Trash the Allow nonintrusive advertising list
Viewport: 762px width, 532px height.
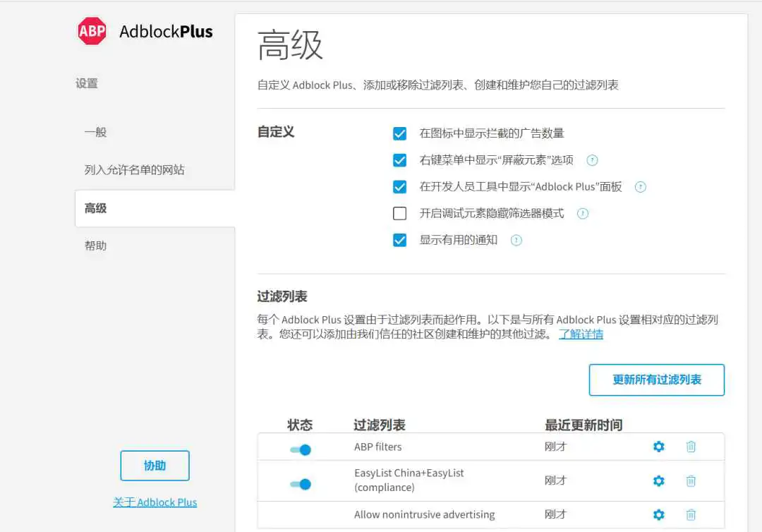pyautogui.click(x=691, y=515)
